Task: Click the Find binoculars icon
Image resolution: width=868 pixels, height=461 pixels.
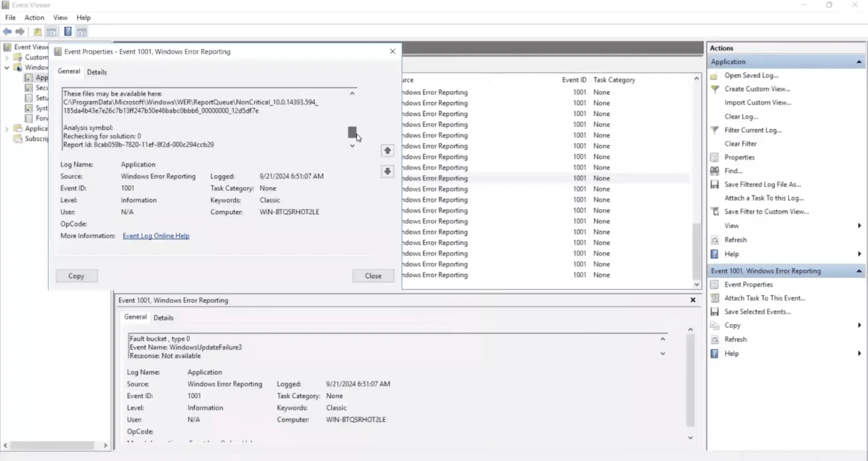Action: point(714,171)
